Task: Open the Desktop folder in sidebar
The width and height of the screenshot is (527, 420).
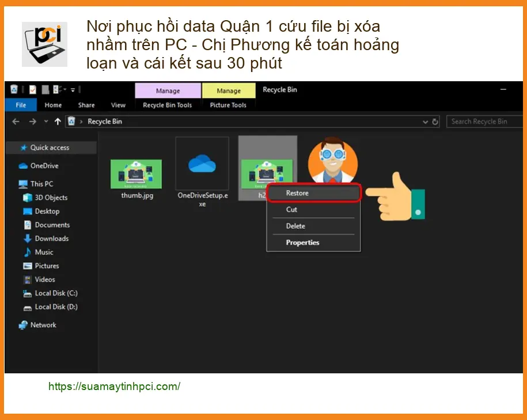Action: (x=47, y=211)
